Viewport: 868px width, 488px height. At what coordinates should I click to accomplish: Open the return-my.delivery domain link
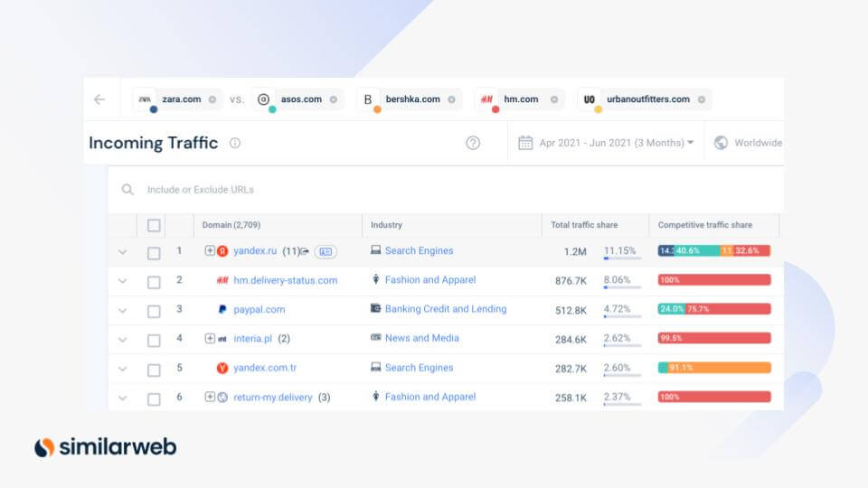[273, 398]
